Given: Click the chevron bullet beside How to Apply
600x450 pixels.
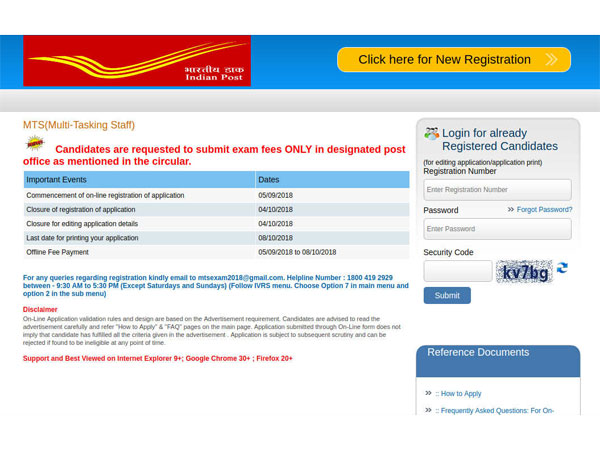Looking at the screenshot, I should 428,393.
